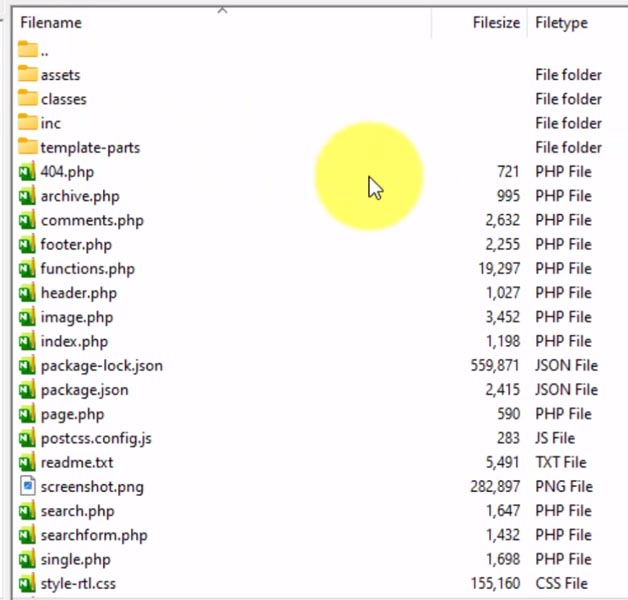Image resolution: width=628 pixels, height=600 pixels.
Task: Open the parent directory '..' folder icon
Action: [x=28, y=49]
